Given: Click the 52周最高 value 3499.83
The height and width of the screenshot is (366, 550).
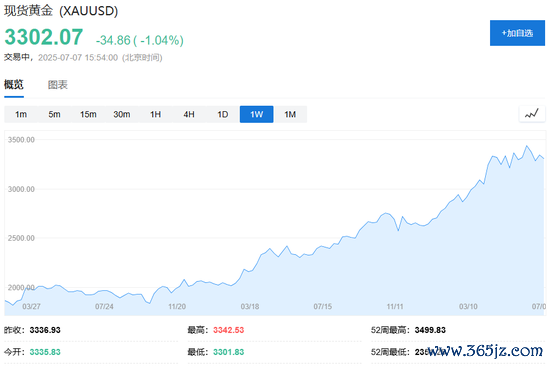Looking at the screenshot, I should click(430, 330).
